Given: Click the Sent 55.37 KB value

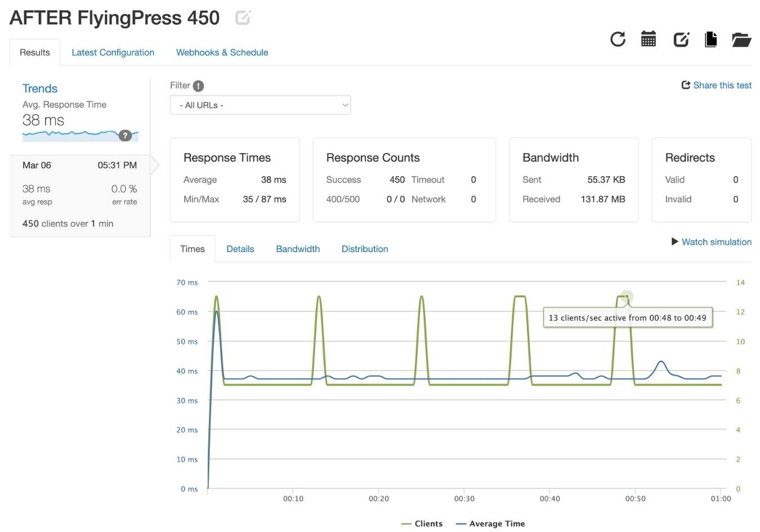Looking at the screenshot, I should point(606,180).
